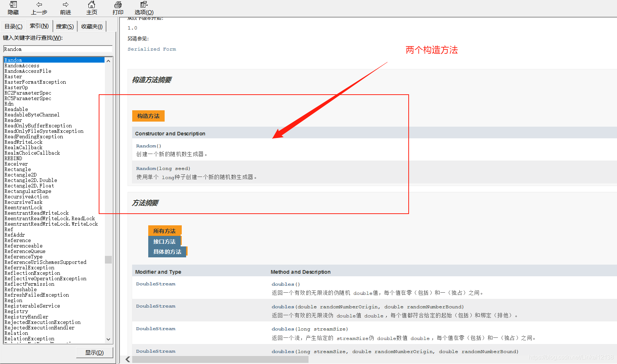617x364 pixels.
Task: Switch to the 索引(N) index tab
Action: tap(39, 26)
